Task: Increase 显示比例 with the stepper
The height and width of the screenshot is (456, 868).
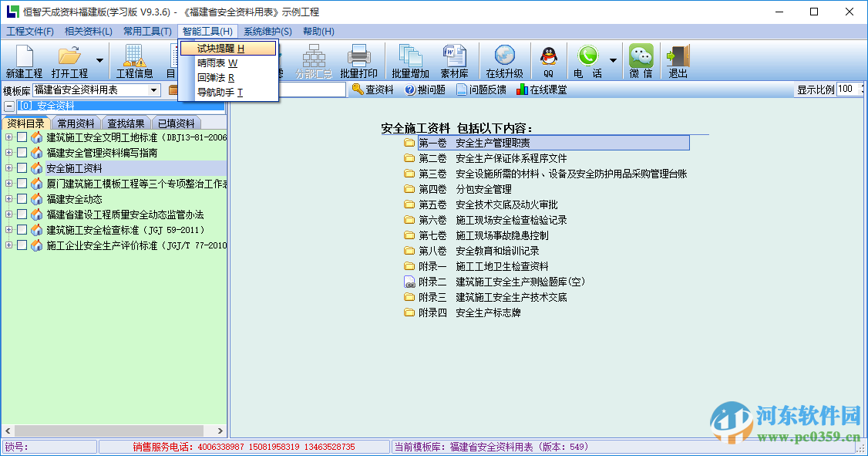Action: point(861,86)
